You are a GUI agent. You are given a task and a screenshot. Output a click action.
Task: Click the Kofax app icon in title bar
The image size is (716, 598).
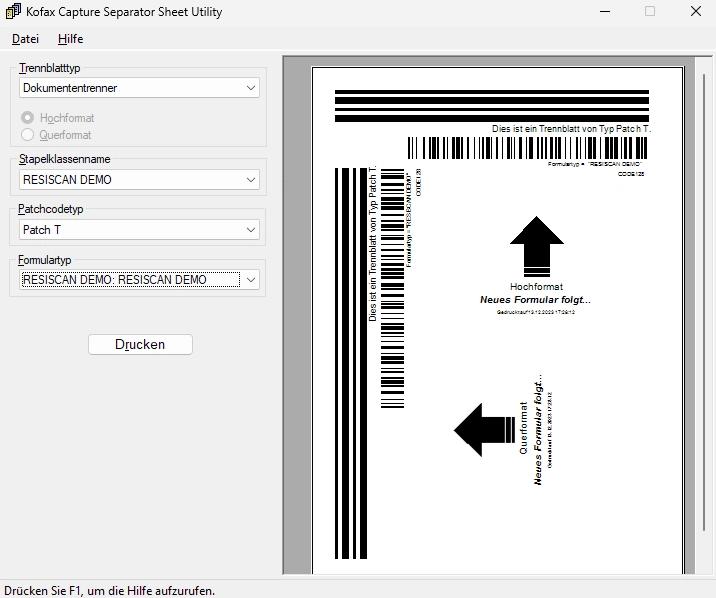(x=13, y=12)
